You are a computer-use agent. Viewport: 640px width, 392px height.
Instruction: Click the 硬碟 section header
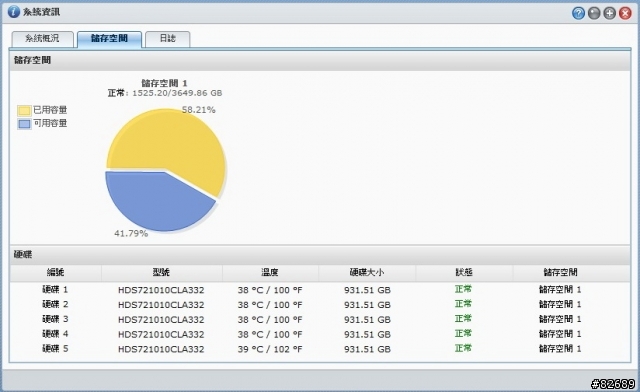[x=320, y=255]
